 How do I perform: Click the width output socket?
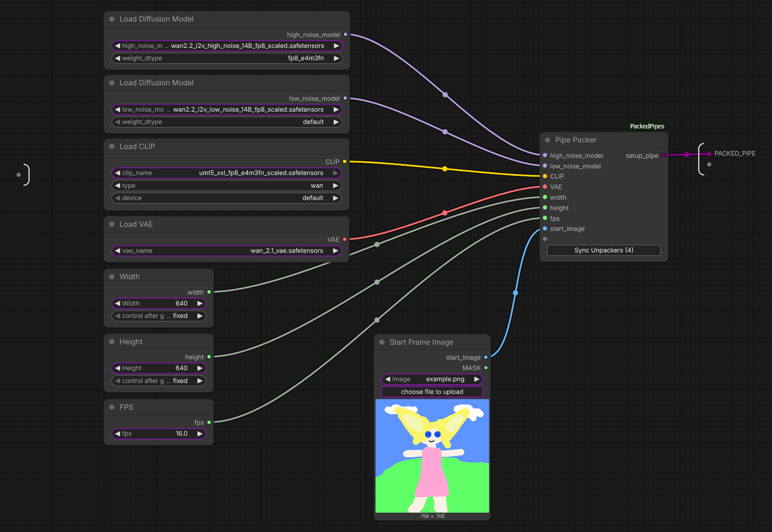point(209,292)
